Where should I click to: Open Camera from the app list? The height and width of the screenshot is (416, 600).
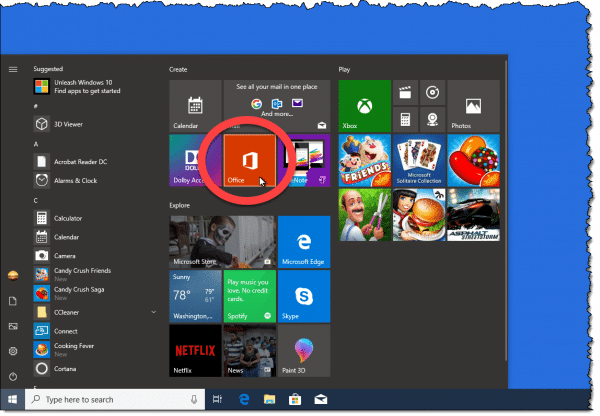point(96,256)
